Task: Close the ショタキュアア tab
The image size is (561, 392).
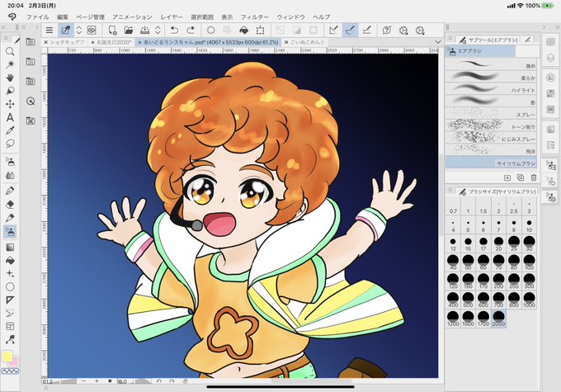Action: click(46, 42)
